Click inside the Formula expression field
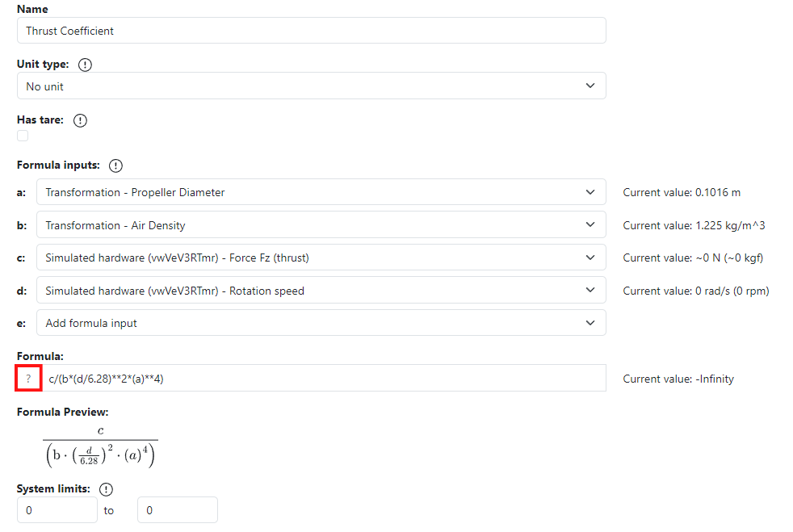This screenshot has width=793, height=532. click(x=323, y=378)
